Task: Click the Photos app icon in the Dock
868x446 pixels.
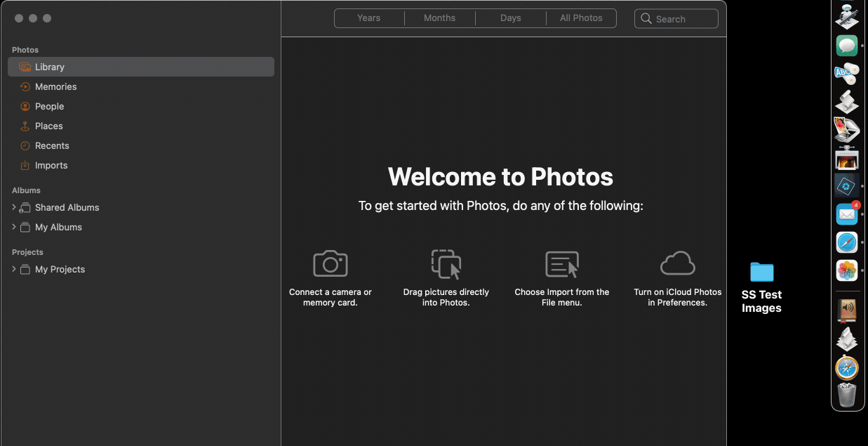Action: tap(847, 270)
